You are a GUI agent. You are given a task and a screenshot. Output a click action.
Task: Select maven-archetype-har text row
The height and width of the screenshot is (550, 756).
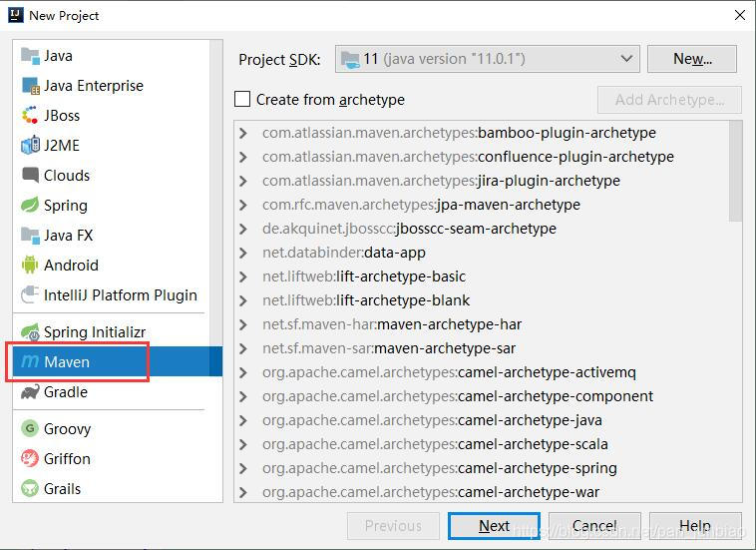(392, 324)
